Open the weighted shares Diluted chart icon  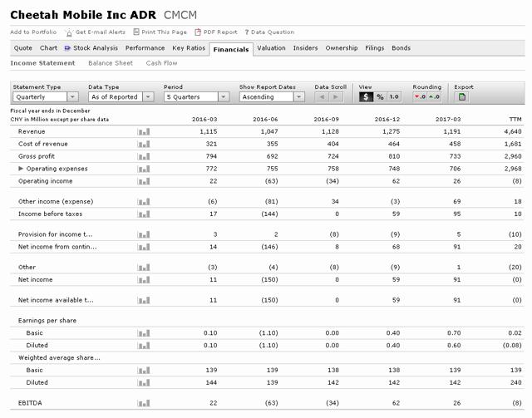144,383
